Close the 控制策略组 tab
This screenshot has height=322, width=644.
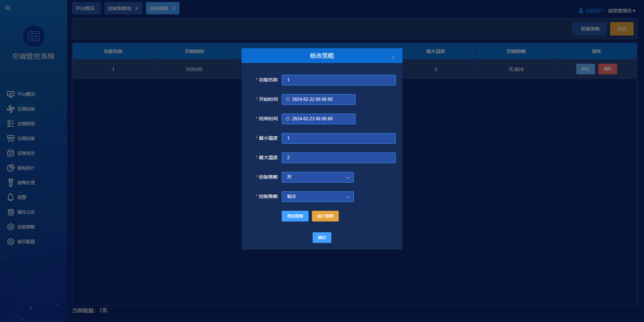[x=137, y=8]
